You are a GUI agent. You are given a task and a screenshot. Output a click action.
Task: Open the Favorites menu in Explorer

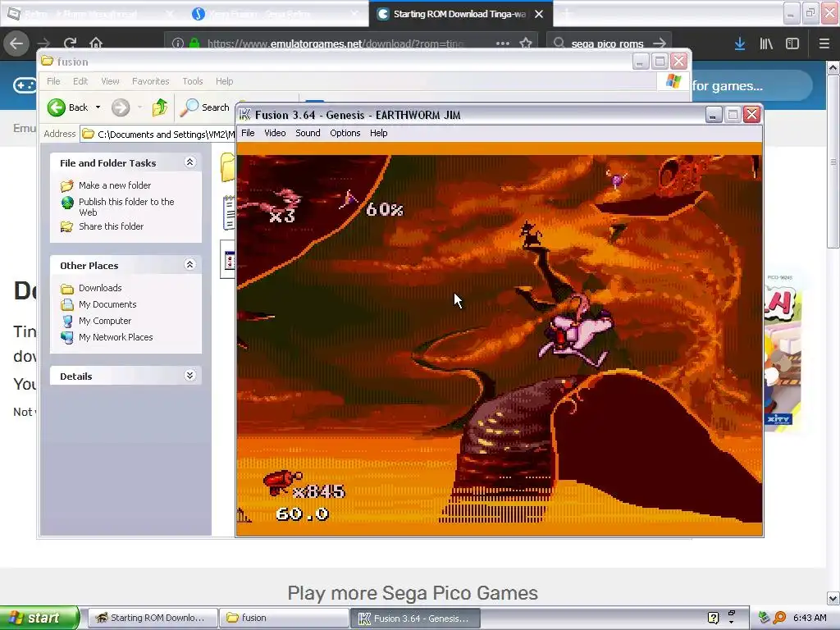click(151, 81)
